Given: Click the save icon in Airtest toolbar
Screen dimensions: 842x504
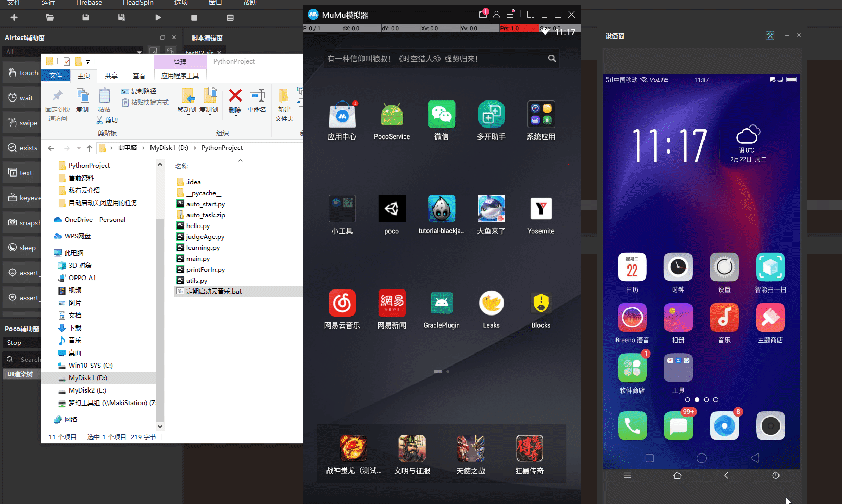Looking at the screenshot, I should coord(86,17).
